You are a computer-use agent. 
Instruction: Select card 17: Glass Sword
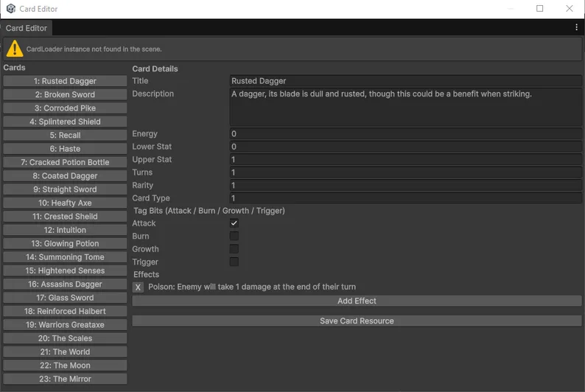point(65,298)
